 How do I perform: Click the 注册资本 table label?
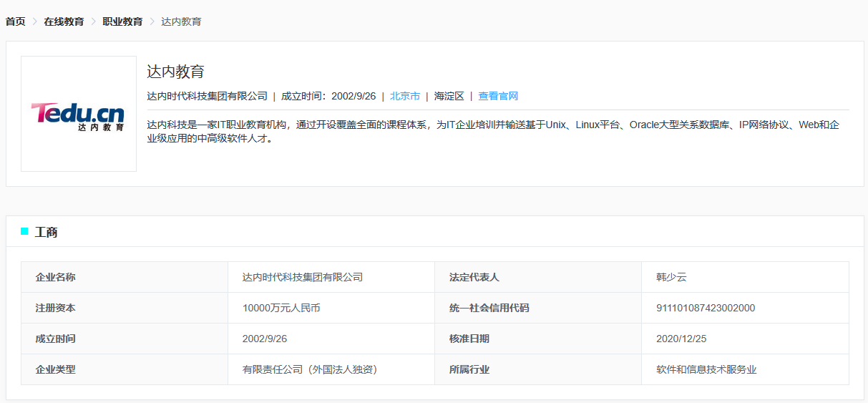pos(56,308)
